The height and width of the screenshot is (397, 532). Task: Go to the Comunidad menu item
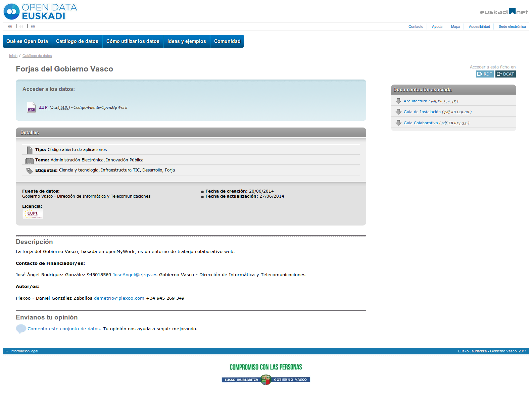(227, 41)
